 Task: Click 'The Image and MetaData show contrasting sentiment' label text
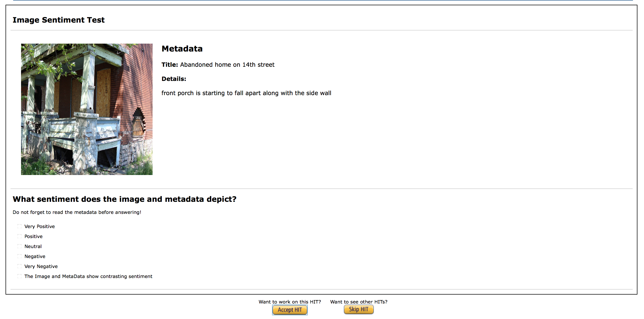(x=88, y=276)
